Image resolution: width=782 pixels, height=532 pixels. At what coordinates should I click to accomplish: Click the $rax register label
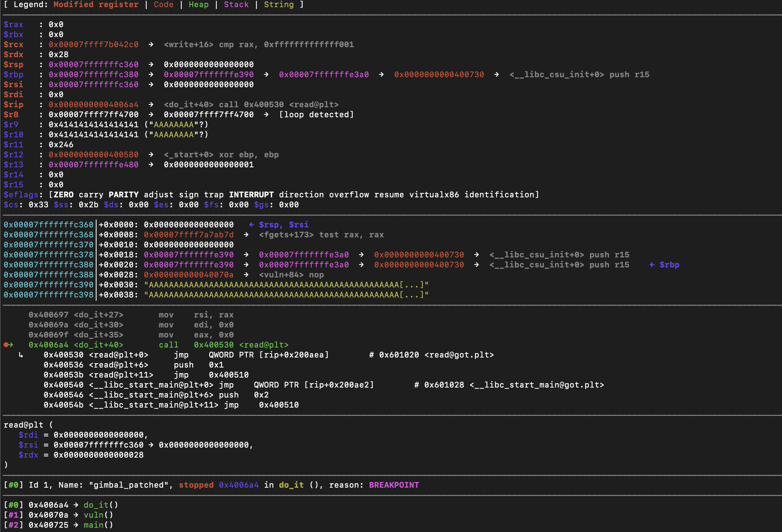coord(13,25)
